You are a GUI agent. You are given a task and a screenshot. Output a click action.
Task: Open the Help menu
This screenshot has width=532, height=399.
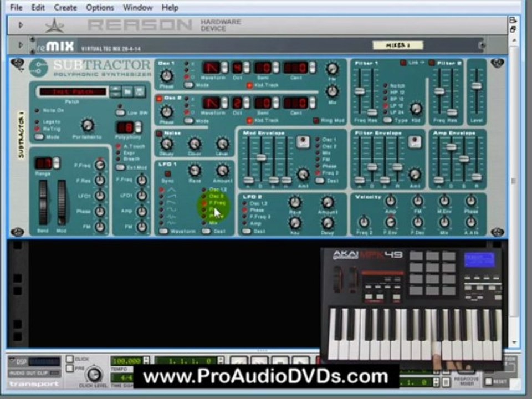pyautogui.click(x=170, y=7)
